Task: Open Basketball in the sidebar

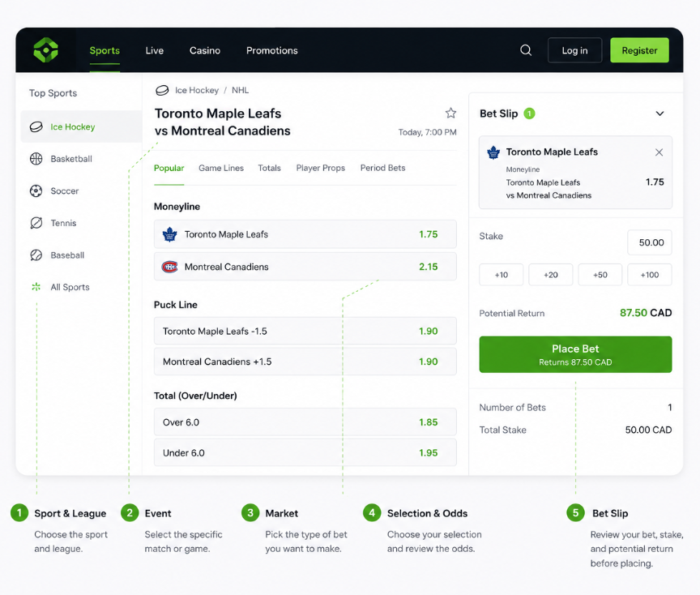Action: pos(81,159)
